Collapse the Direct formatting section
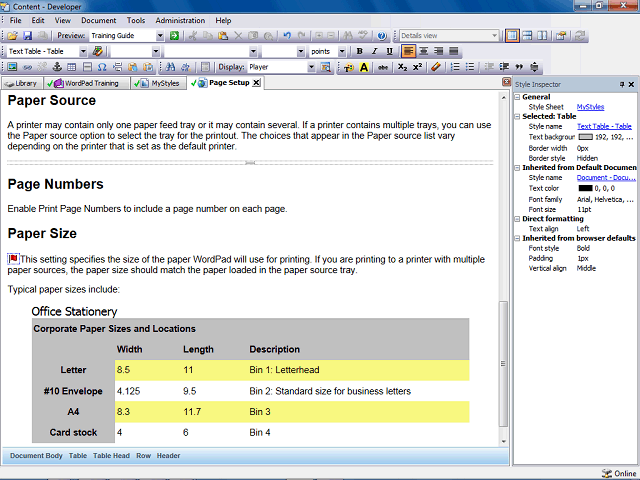Screen dimensions: 640x480 click(x=517, y=219)
